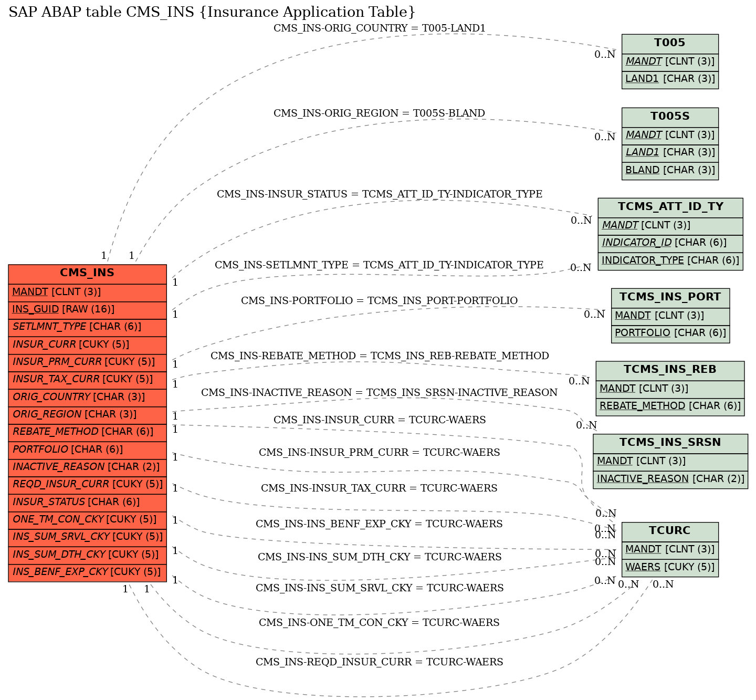This screenshot has width=756, height=700.
Task: Open the T005 table header
Action: (x=670, y=44)
